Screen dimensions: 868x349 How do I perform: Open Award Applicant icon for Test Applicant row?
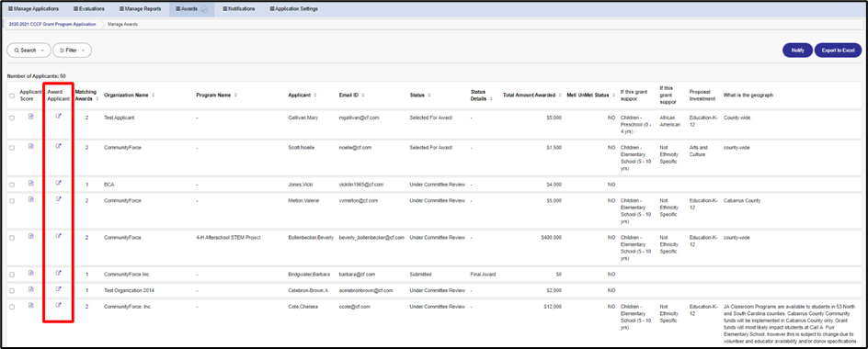[58, 116]
